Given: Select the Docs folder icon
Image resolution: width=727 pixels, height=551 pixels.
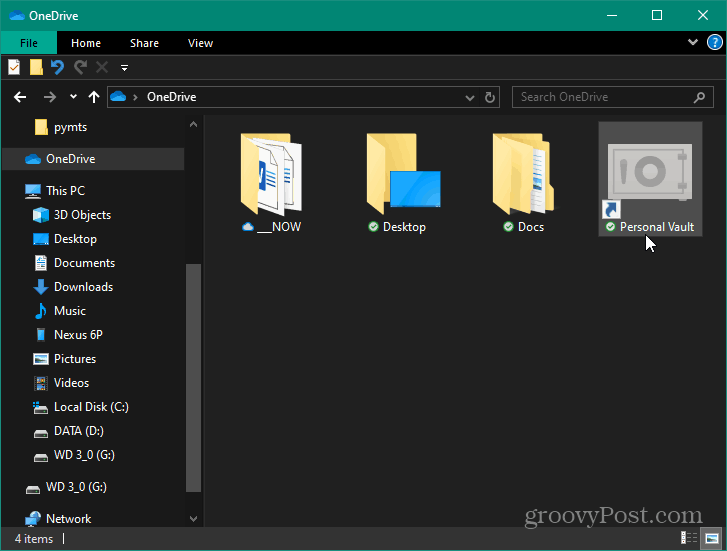Looking at the screenshot, I should [x=523, y=174].
